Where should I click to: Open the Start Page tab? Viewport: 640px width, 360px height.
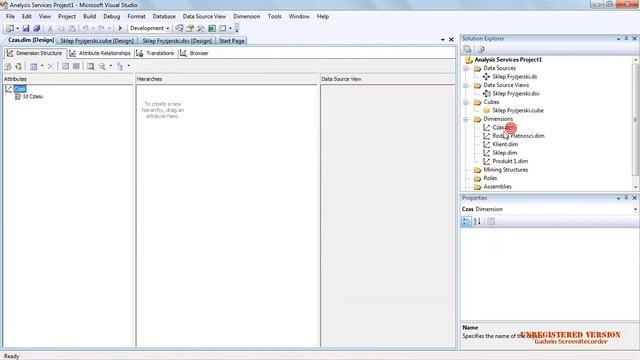pyautogui.click(x=231, y=41)
